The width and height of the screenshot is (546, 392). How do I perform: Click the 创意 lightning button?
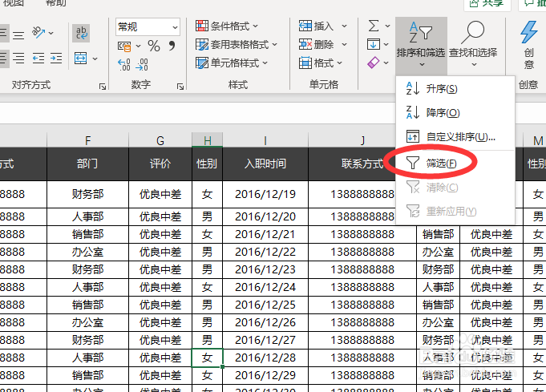point(529,45)
